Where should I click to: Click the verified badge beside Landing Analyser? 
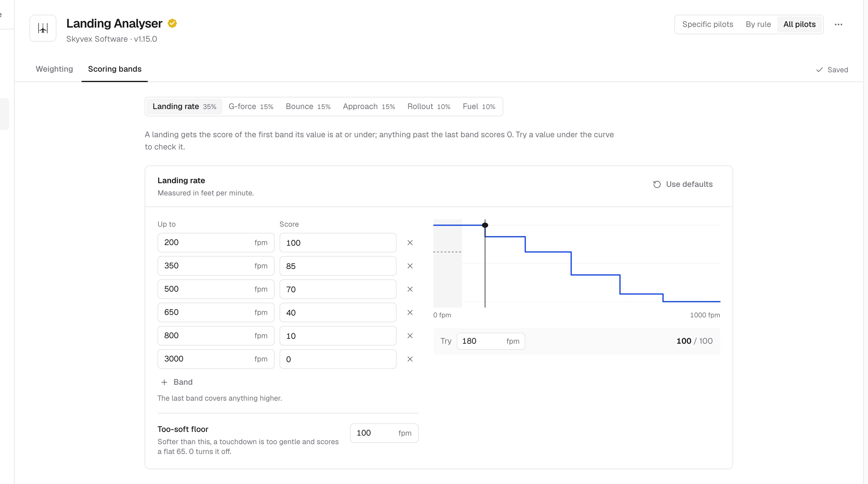click(172, 24)
